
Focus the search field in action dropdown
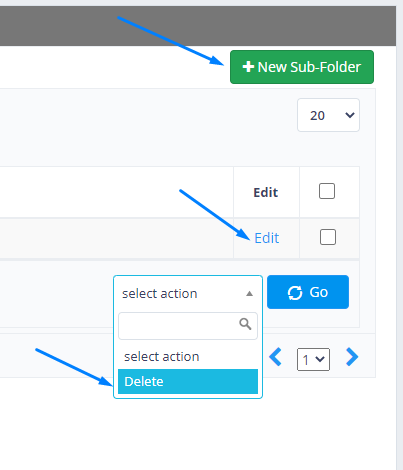[188, 326]
